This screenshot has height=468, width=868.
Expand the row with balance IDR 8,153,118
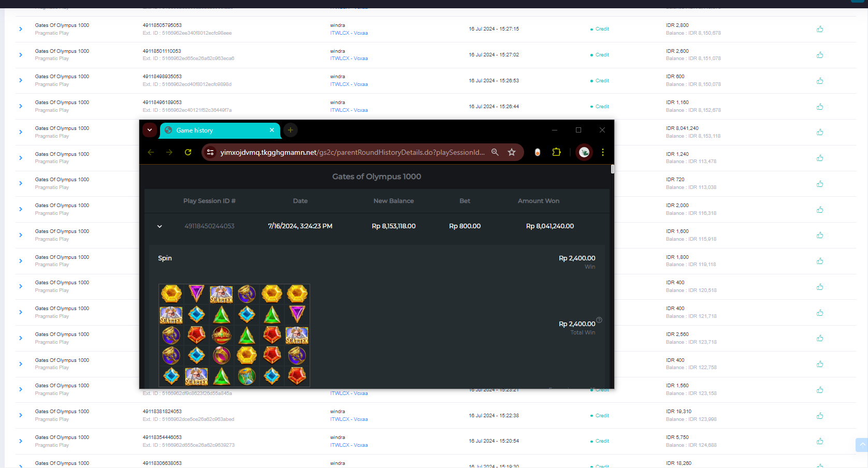[21, 132]
